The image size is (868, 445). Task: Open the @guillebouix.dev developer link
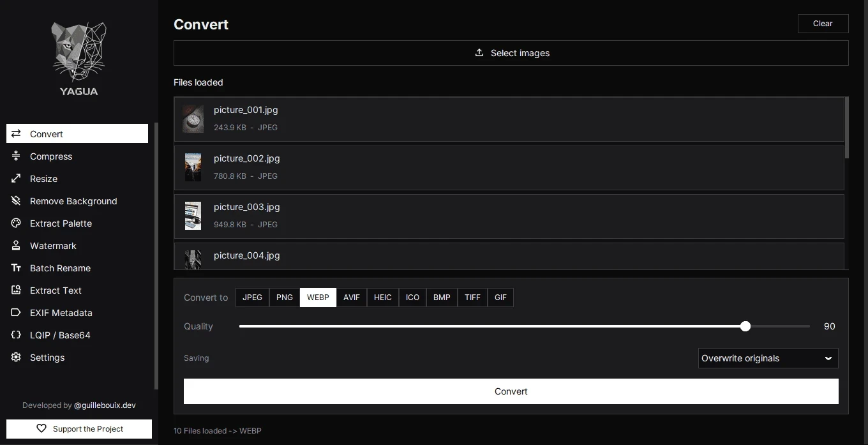coord(105,405)
